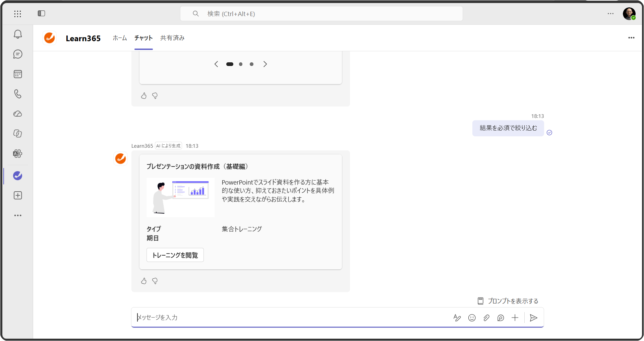Select the first carousel page indicator
Image resolution: width=644 pixels, height=341 pixels.
click(x=230, y=64)
